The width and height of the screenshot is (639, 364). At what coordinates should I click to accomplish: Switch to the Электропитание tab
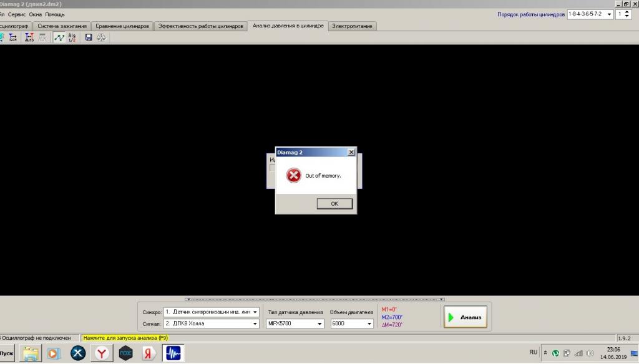352,26
